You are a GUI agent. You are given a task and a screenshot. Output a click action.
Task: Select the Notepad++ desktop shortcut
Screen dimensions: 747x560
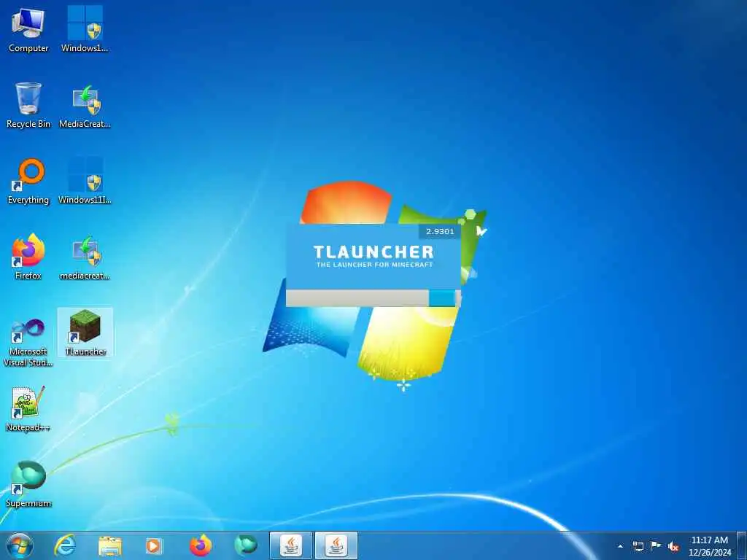28,408
